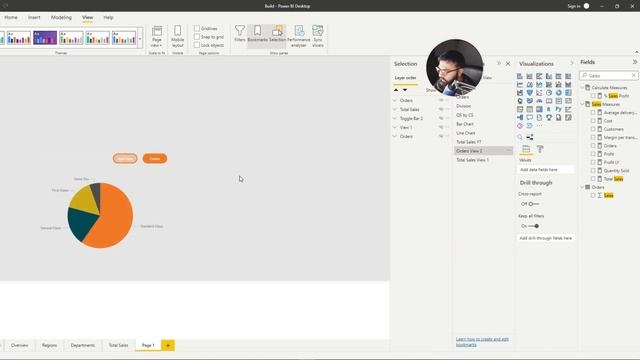Screen dimensions: 640x360
Task: Select the Donut chart visualization icon
Action: click(558, 93)
